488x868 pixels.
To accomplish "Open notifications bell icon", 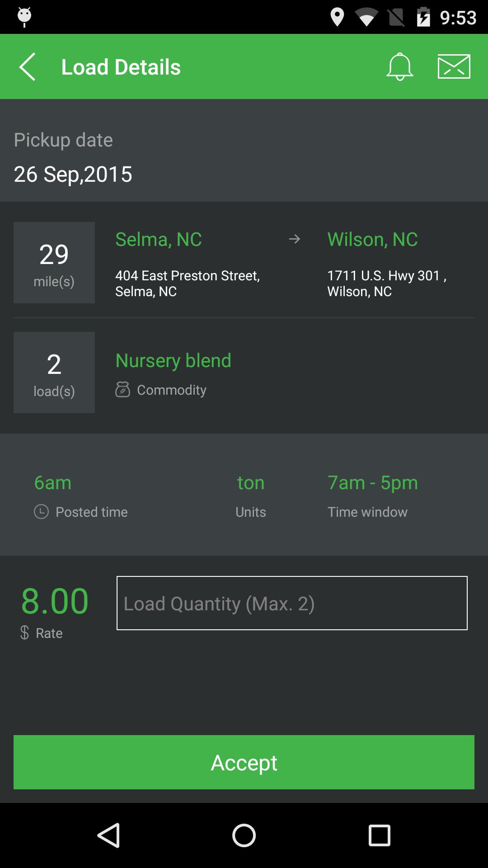I will pyautogui.click(x=399, y=67).
